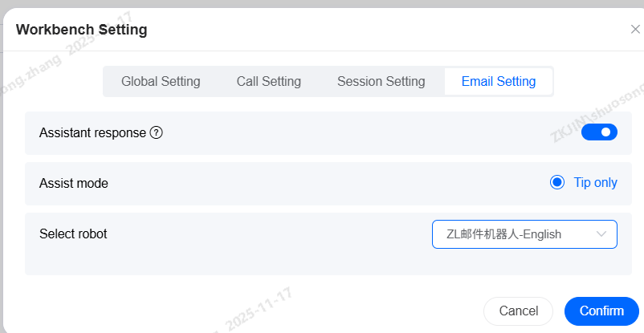Click empty space in the Assist mode row
Viewport: 644px width, 333px height.
[321, 183]
